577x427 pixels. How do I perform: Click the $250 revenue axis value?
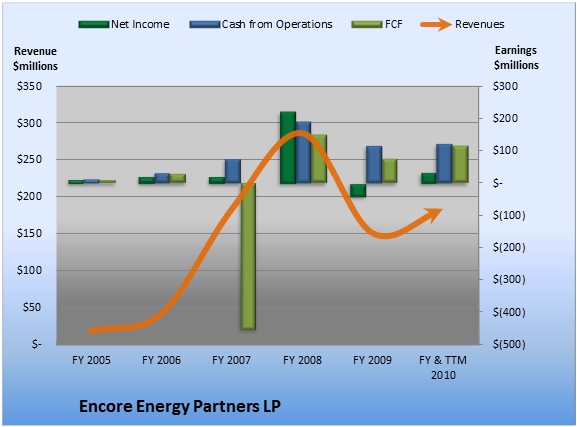click(x=29, y=160)
